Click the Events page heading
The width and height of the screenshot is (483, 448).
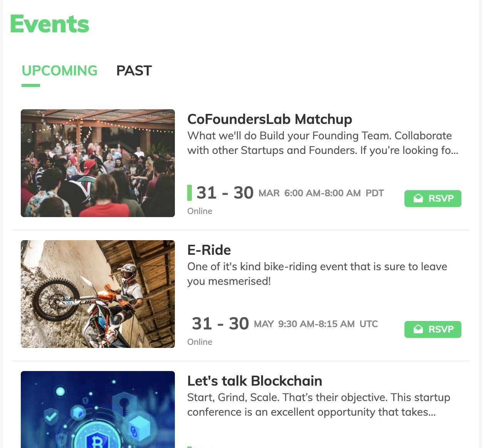pos(50,24)
